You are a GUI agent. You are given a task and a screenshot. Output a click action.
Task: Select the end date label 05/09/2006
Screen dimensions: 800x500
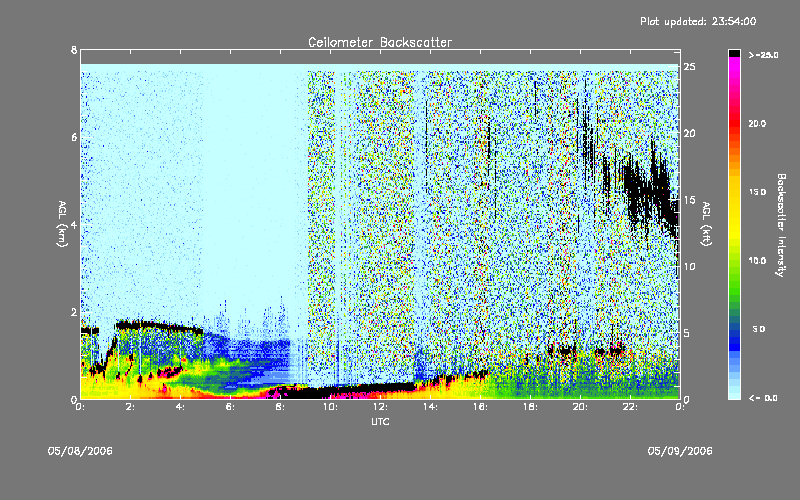pyautogui.click(x=680, y=451)
